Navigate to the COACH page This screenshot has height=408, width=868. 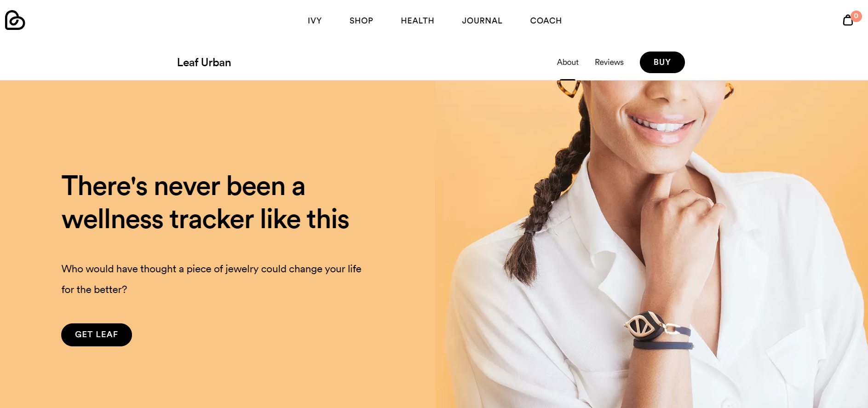pos(546,21)
